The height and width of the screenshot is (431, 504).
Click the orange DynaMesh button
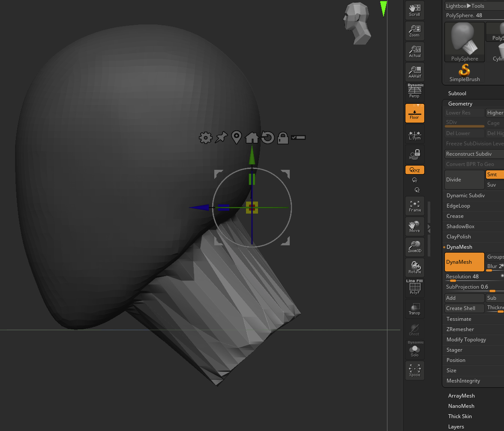[465, 262]
